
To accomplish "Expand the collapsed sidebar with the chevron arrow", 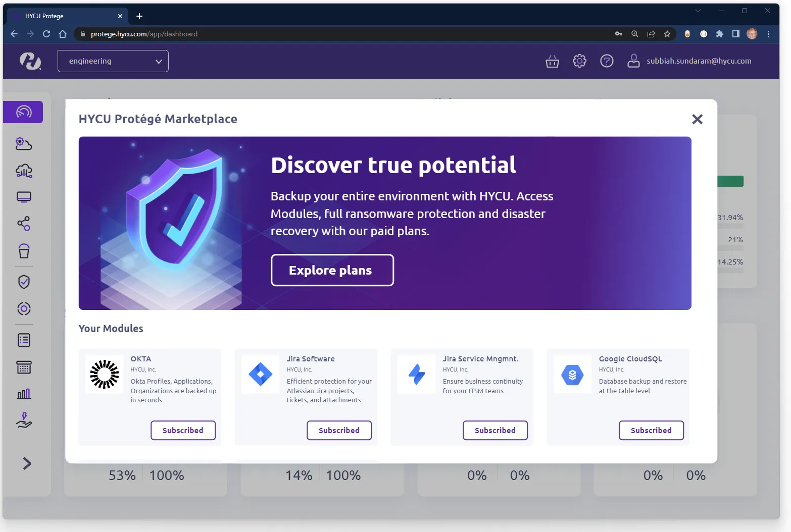I will [x=26, y=463].
